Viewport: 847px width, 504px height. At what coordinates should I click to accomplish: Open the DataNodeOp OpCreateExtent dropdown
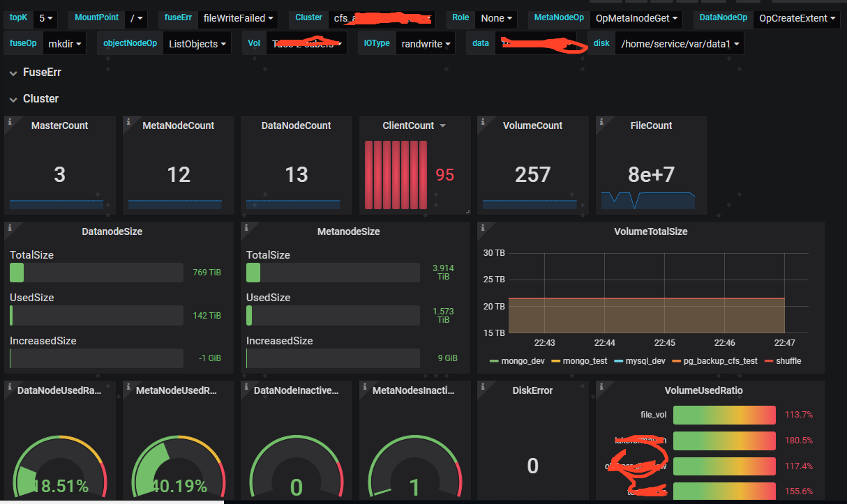pyautogui.click(x=796, y=18)
